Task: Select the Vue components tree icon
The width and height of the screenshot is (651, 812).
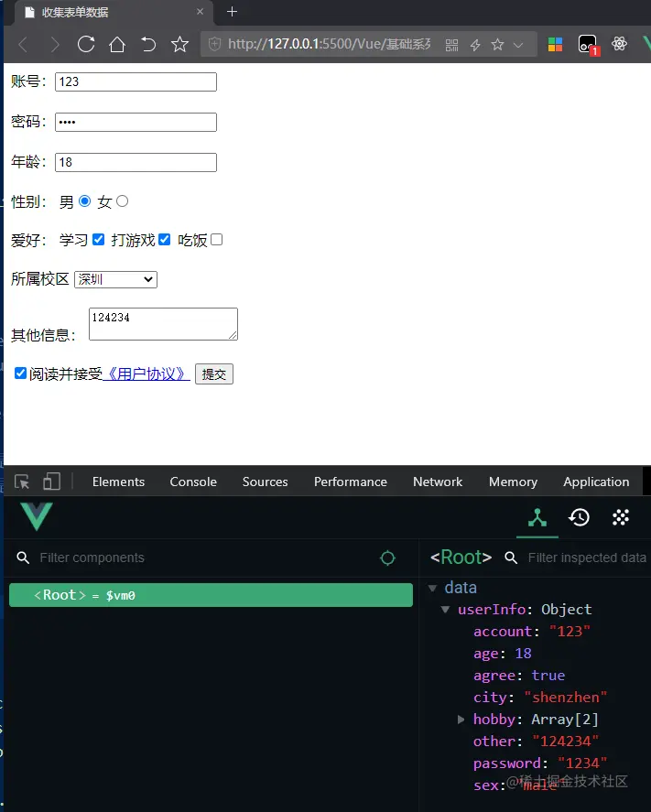Action: 537,517
